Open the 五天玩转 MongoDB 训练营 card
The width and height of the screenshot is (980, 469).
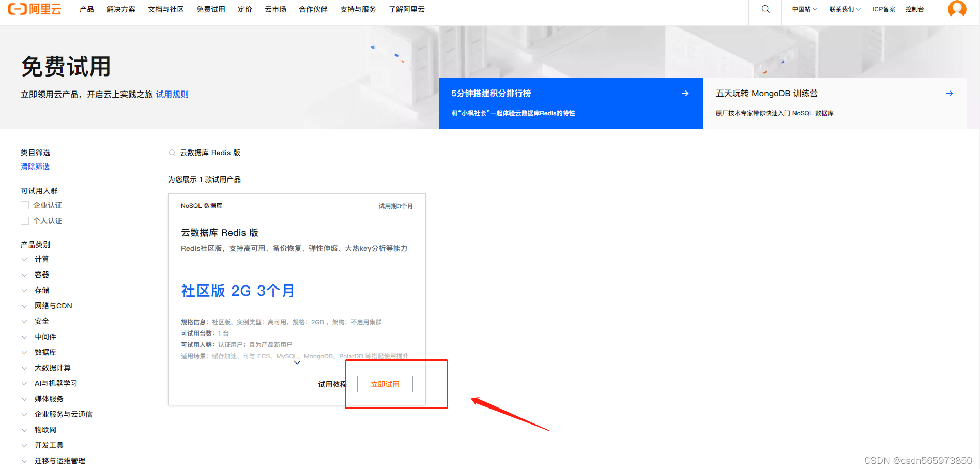(x=835, y=103)
